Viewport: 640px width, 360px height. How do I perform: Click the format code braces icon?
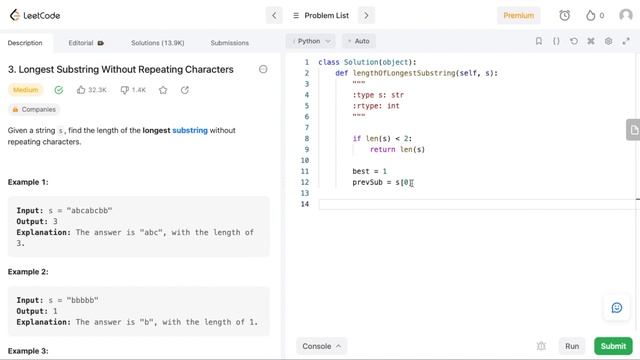pyautogui.click(x=556, y=41)
